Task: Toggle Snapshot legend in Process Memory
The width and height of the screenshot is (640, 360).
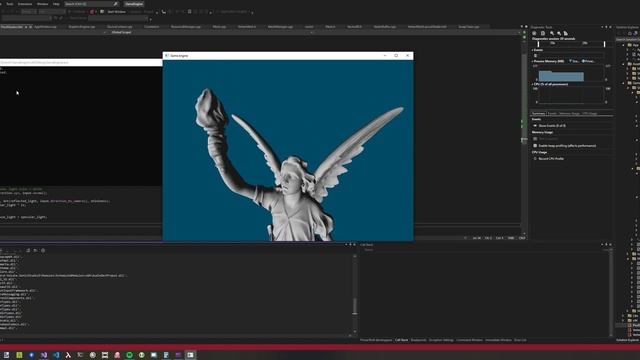Action: 574,61
